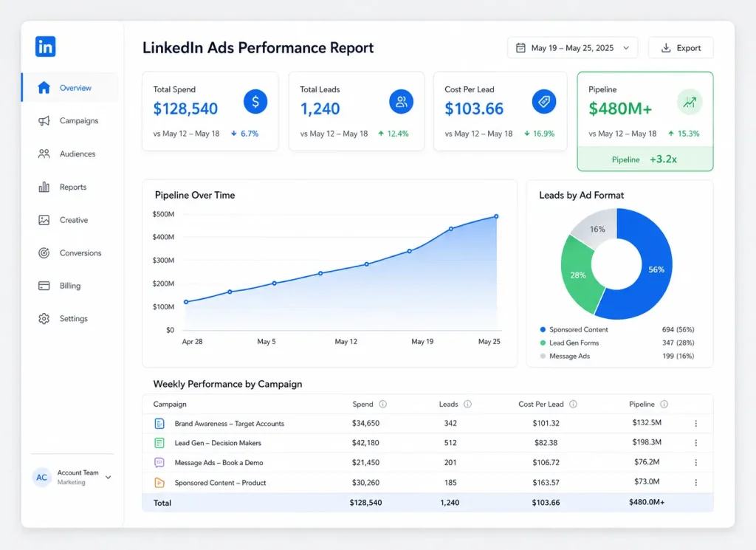The height and width of the screenshot is (550, 756).
Task: Click the Pipeline trend arrow icon
Action: [x=690, y=102]
